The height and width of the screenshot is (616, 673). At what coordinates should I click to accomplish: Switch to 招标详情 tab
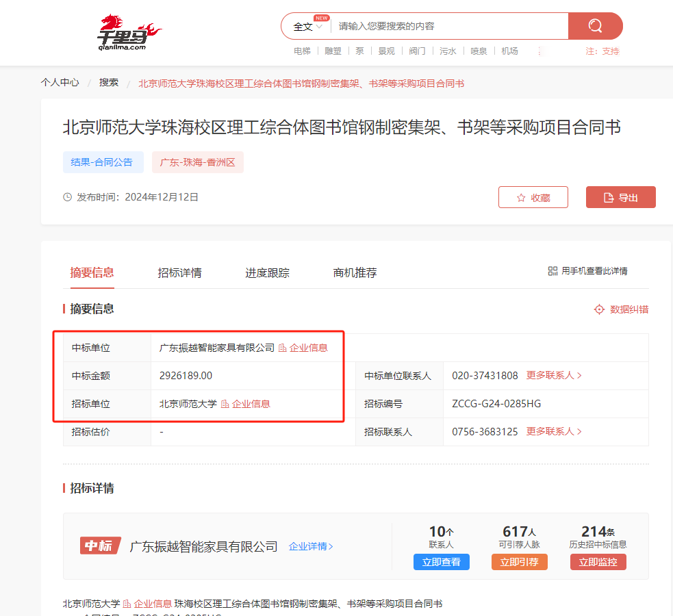click(x=179, y=272)
